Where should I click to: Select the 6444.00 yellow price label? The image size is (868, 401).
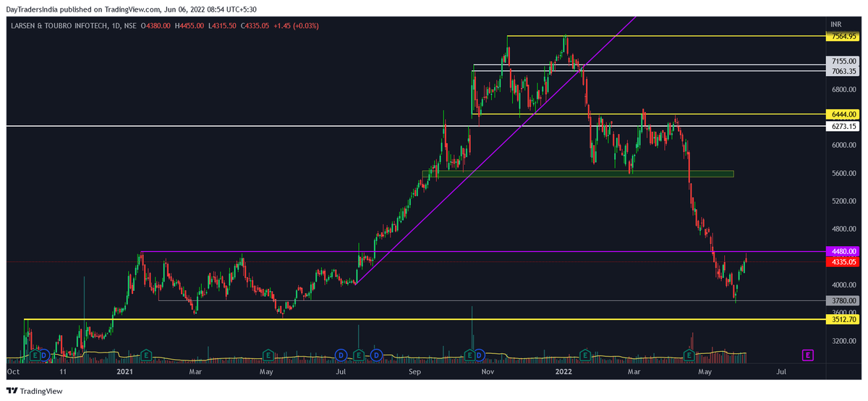point(843,114)
